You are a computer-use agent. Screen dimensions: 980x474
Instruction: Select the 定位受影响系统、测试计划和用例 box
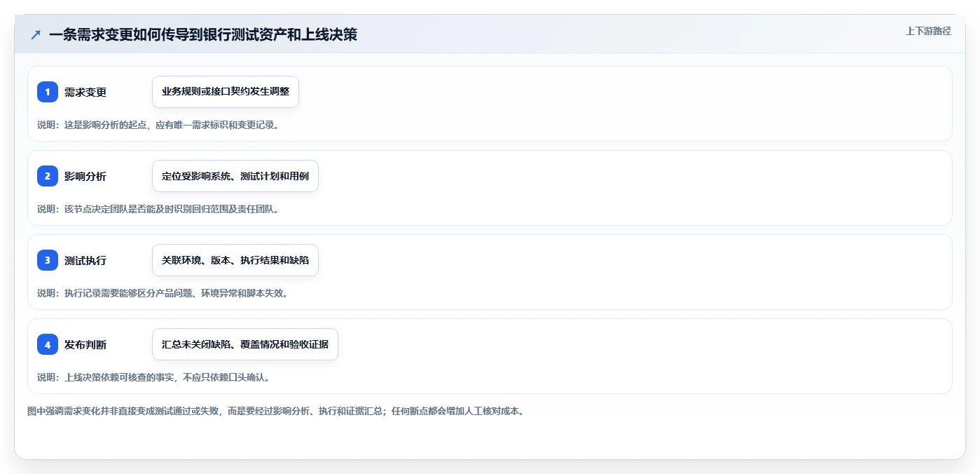[235, 176]
